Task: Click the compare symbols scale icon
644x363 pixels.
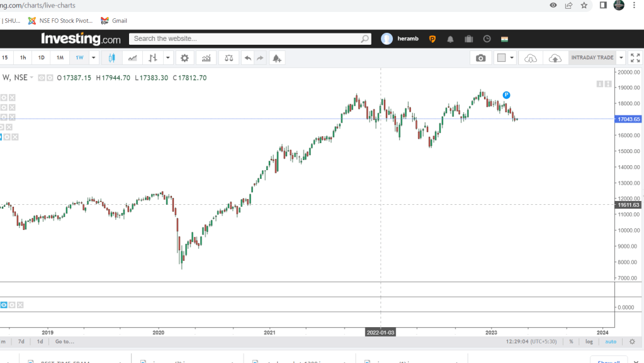Action: tap(229, 58)
